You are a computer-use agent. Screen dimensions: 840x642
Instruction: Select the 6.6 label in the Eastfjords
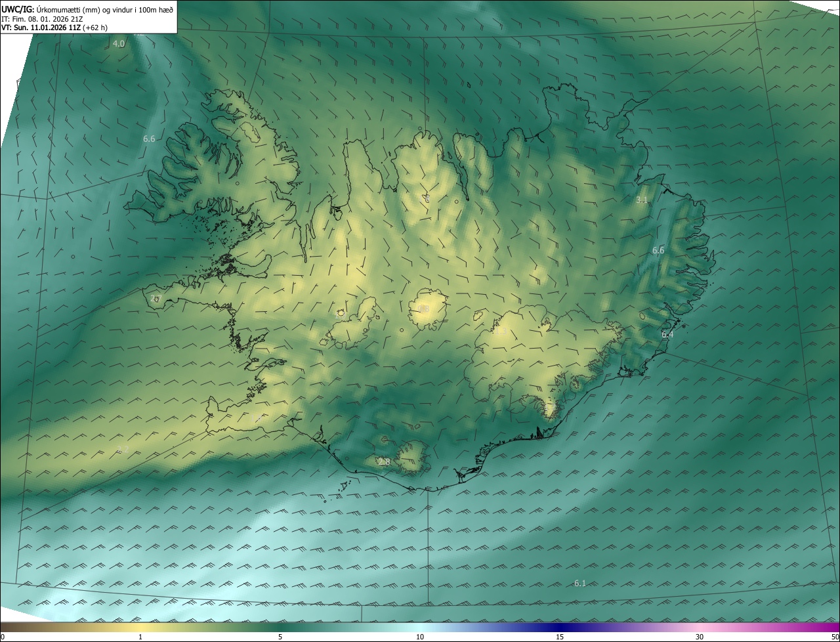pos(658,250)
